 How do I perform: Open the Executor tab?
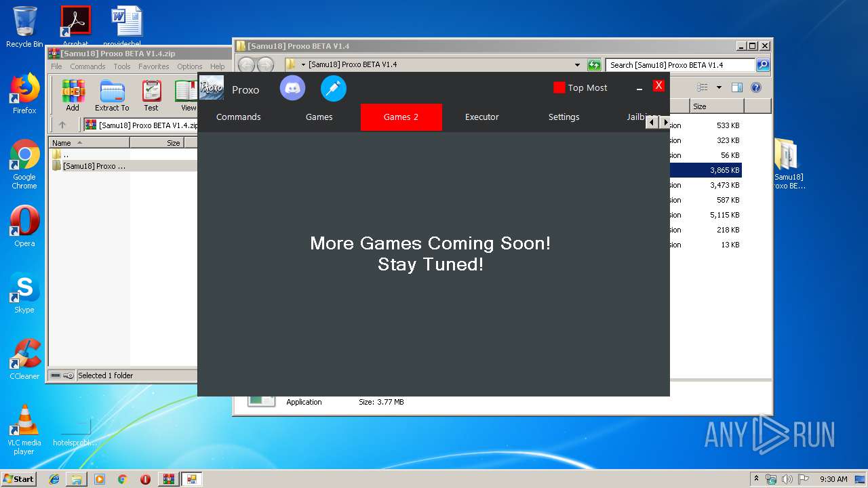(482, 117)
